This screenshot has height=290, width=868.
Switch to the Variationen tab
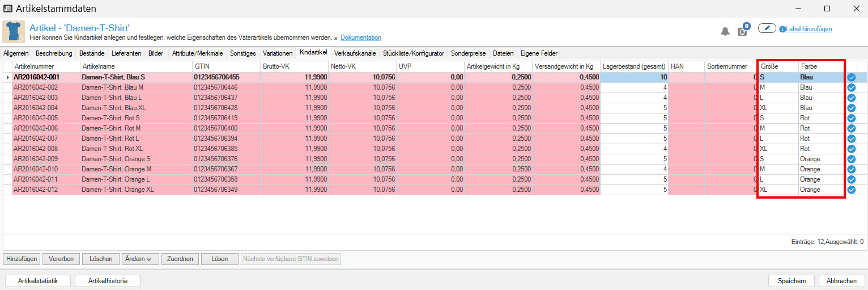coord(278,53)
